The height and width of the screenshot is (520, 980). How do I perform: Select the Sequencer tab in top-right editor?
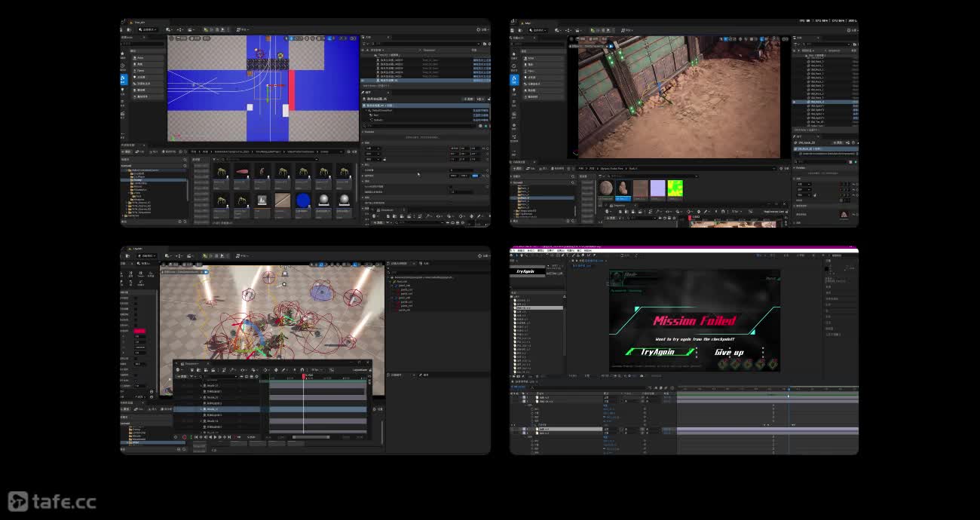click(618, 205)
